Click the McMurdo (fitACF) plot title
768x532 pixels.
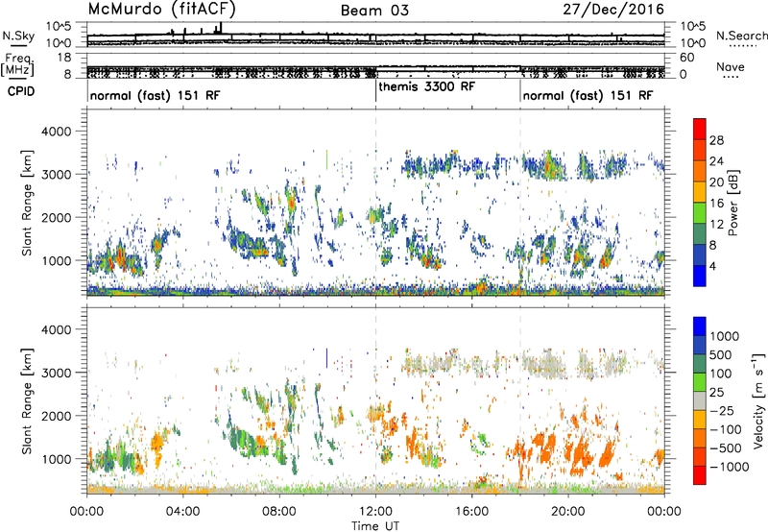(x=161, y=10)
